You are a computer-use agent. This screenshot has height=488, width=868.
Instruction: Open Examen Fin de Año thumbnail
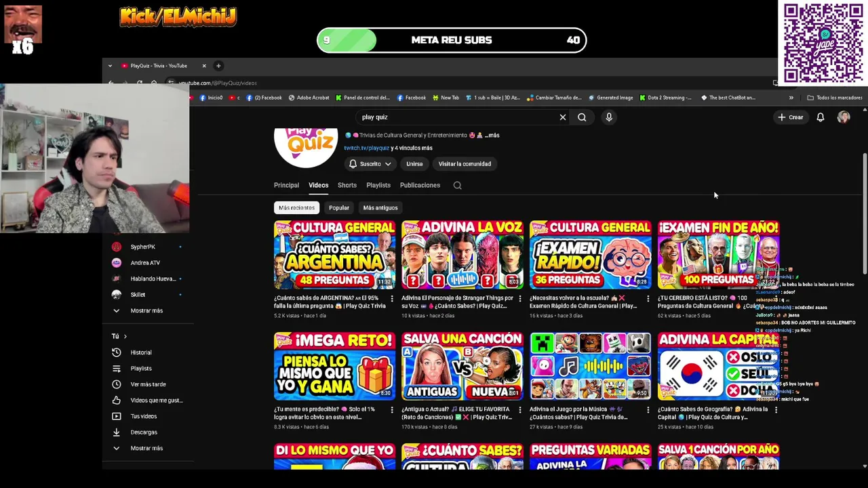[x=718, y=255]
